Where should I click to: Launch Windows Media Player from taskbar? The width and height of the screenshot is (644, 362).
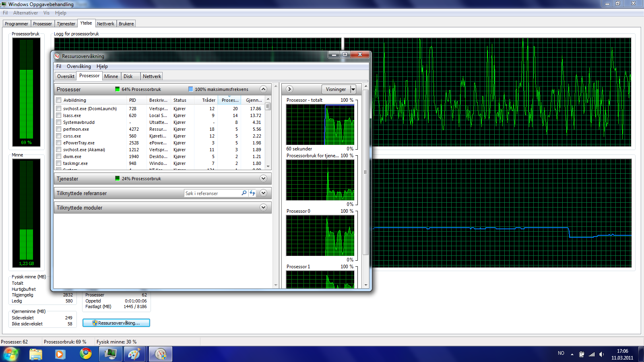[x=60, y=354]
